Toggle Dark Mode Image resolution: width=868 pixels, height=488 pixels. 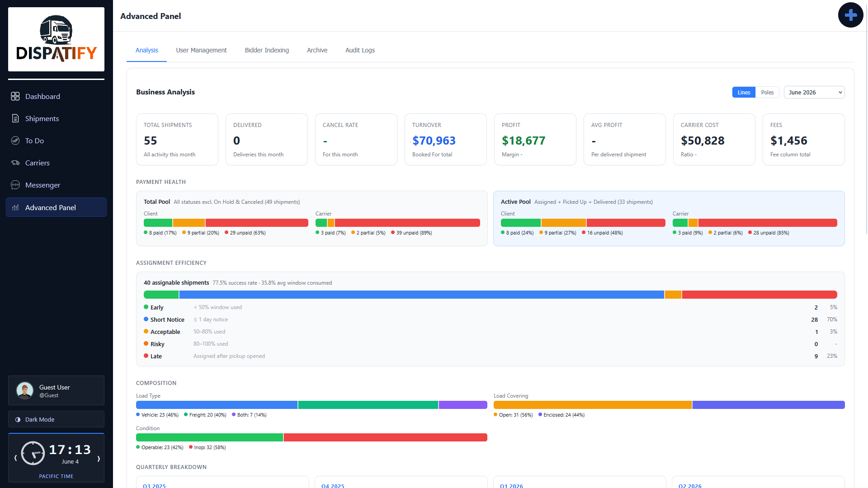[56, 419]
